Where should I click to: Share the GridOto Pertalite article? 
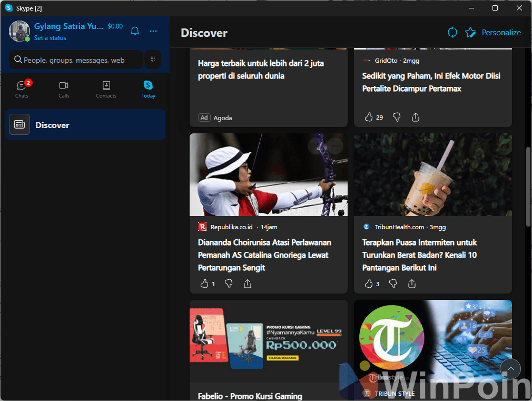coord(416,118)
